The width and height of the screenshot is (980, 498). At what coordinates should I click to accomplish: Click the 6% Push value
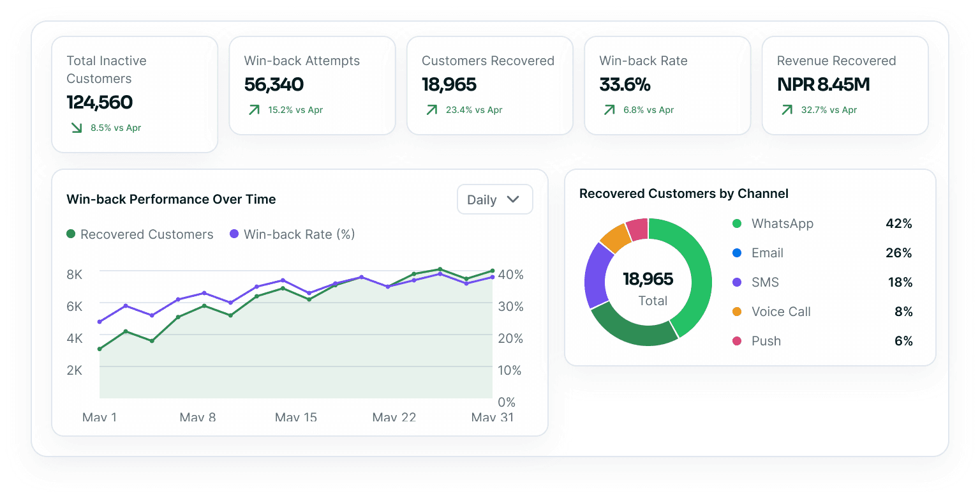(x=903, y=341)
